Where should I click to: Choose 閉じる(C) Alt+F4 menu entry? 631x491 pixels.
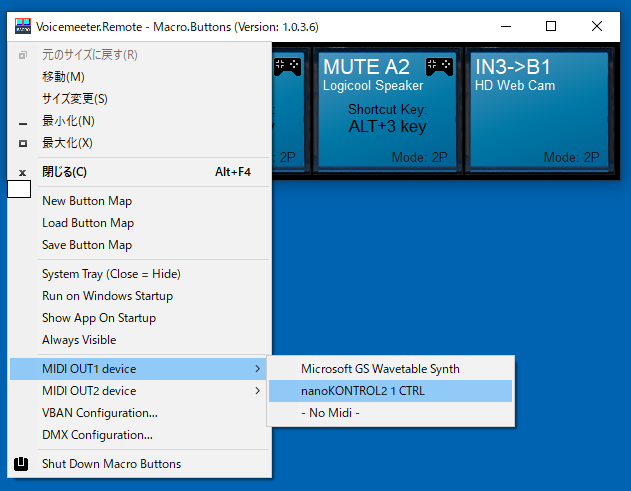pyautogui.click(x=139, y=172)
